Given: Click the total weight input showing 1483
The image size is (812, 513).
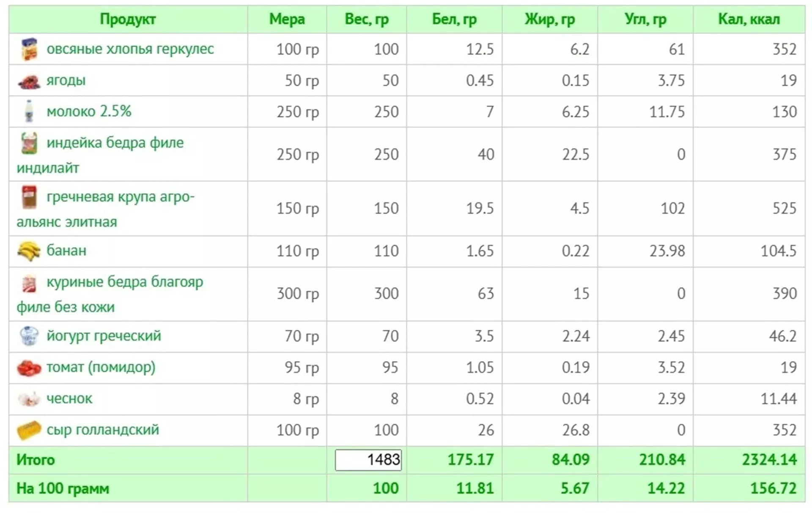Looking at the screenshot, I should [368, 460].
